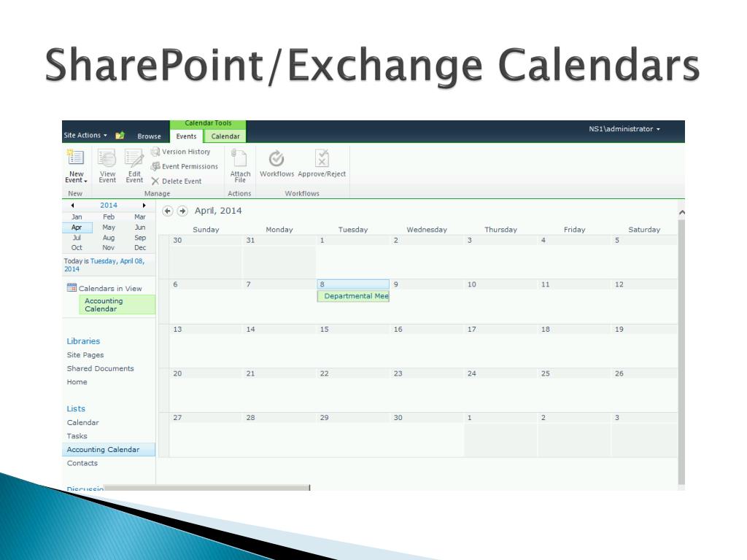The height and width of the screenshot is (560, 747).
Task: Click next year arrow beside 2014
Action: pyautogui.click(x=144, y=205)
